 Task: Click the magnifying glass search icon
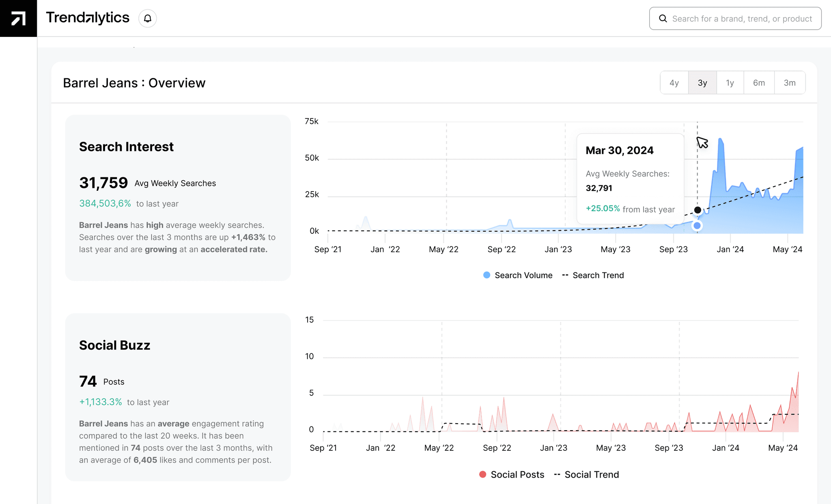(663, 18)
